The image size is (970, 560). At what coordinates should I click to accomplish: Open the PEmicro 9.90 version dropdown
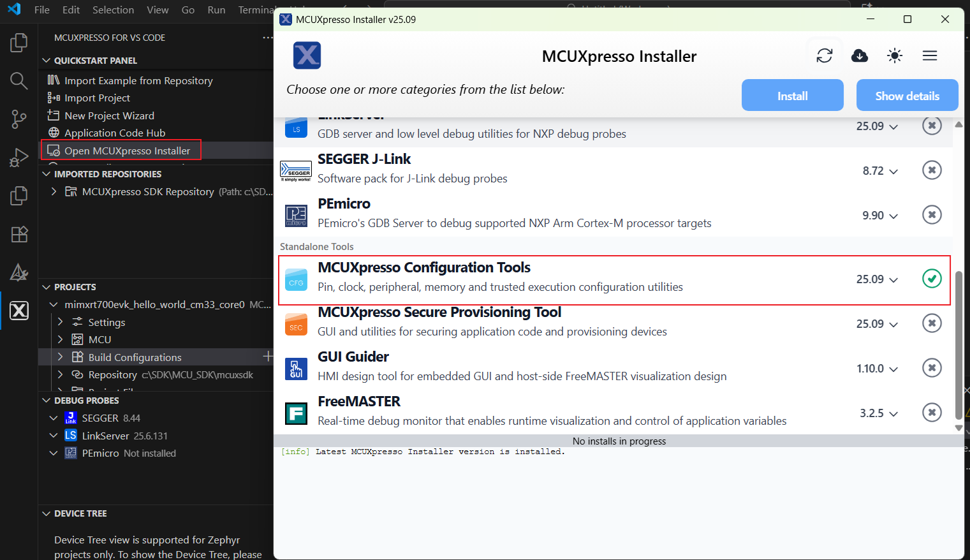coord(880,216)
